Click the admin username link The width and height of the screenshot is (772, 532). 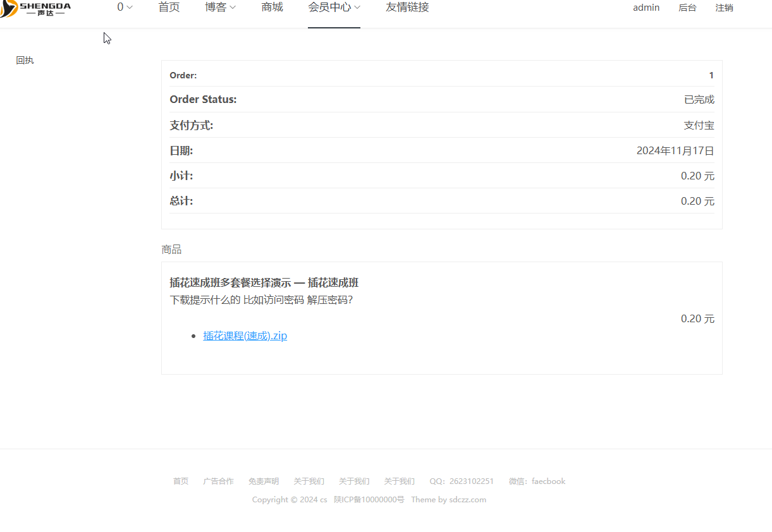pyautogui.click(x=646, y=8)
